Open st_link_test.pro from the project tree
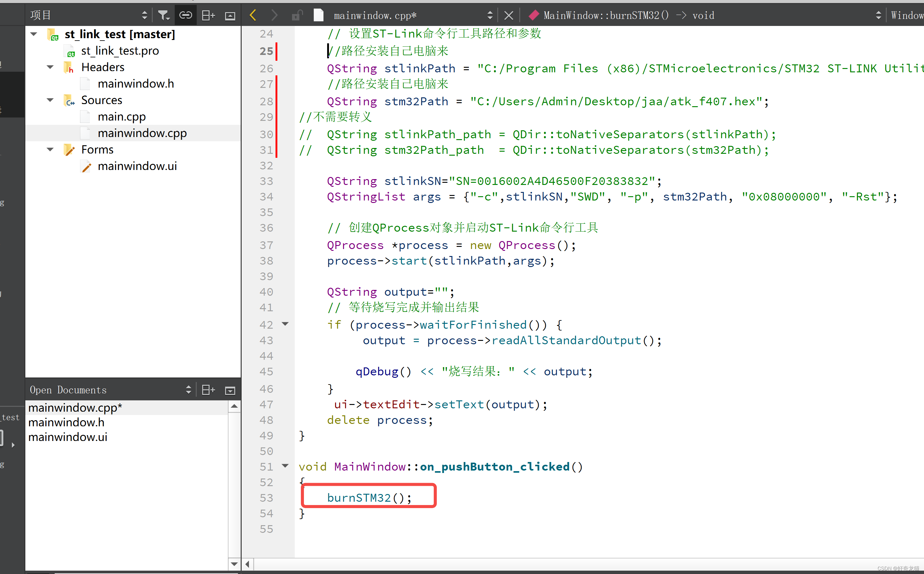The height and width of the screenshot is (574, 924). [x=120, y=50]
